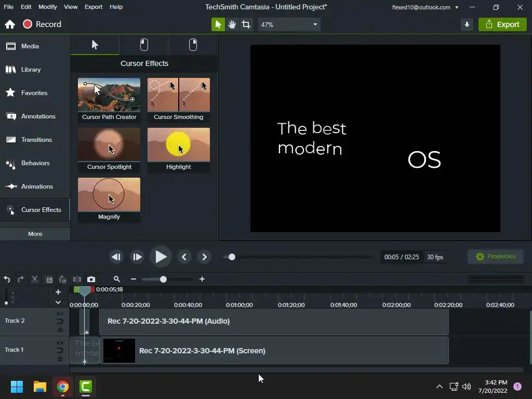
Task: Click the download arrow icon next to Export
Action: 467,24
